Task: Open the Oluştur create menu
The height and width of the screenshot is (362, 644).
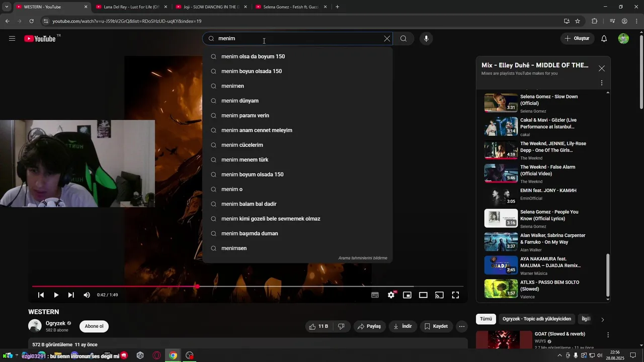Action: click(578, 39)
